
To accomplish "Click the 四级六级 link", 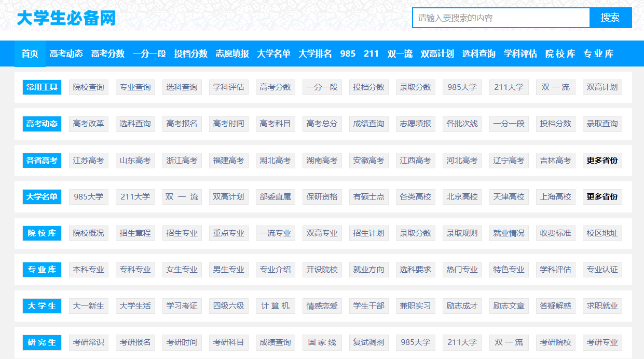I will [229, 306].
